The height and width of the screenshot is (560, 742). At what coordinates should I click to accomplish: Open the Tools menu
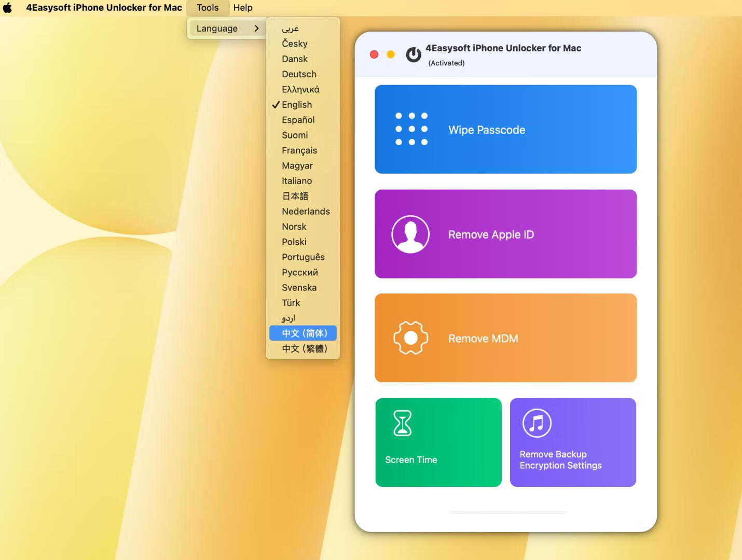tap(208, 8)
